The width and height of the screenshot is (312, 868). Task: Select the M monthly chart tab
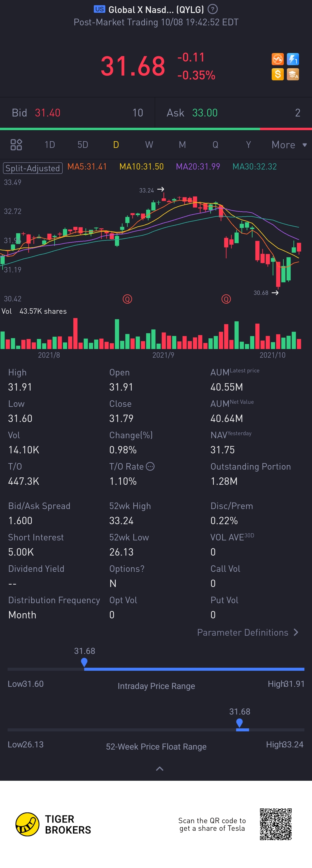click(x=182, y=145)
